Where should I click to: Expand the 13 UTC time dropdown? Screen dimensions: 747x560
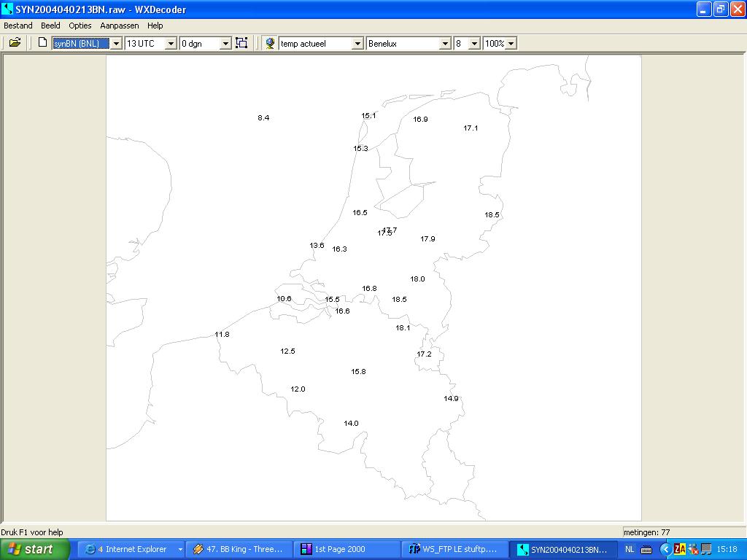171,43
